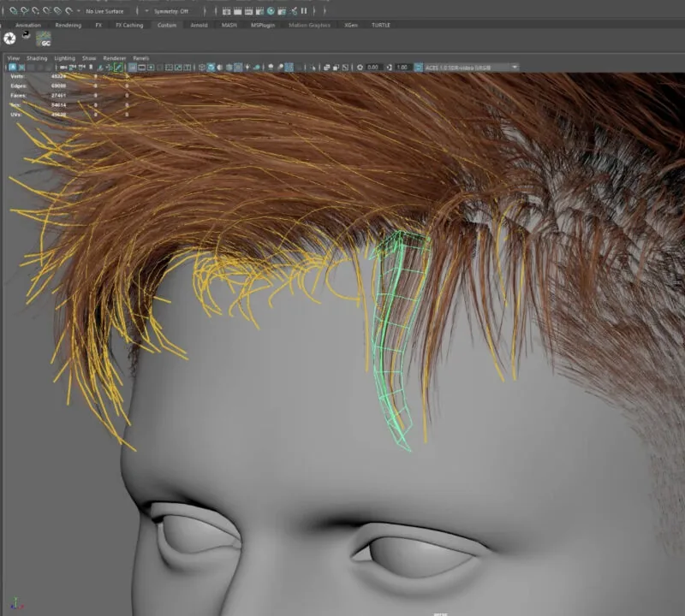Enable Snap to points magnet icon
This screenshot has width=685, height=616.
point(35,10)
